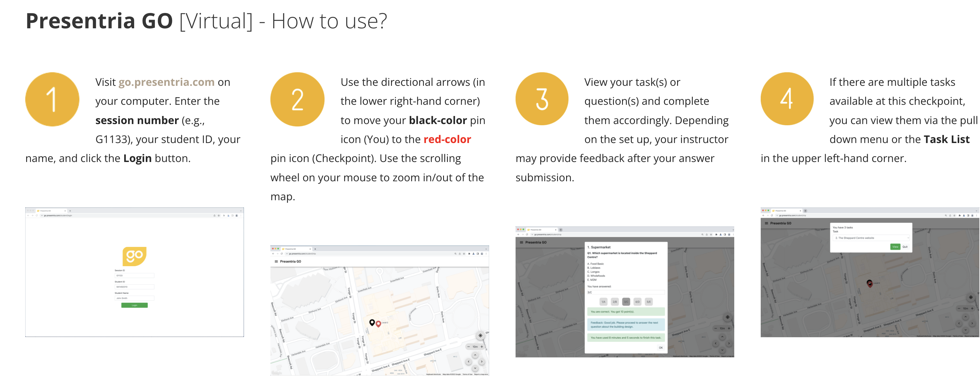Select answer option 4/D in step 3 dialog

pyautogui.click(x=637, y=302)
